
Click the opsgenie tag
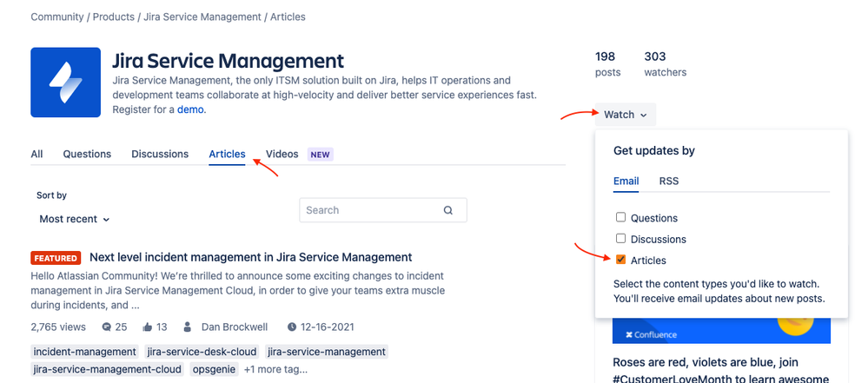point(215,369)
